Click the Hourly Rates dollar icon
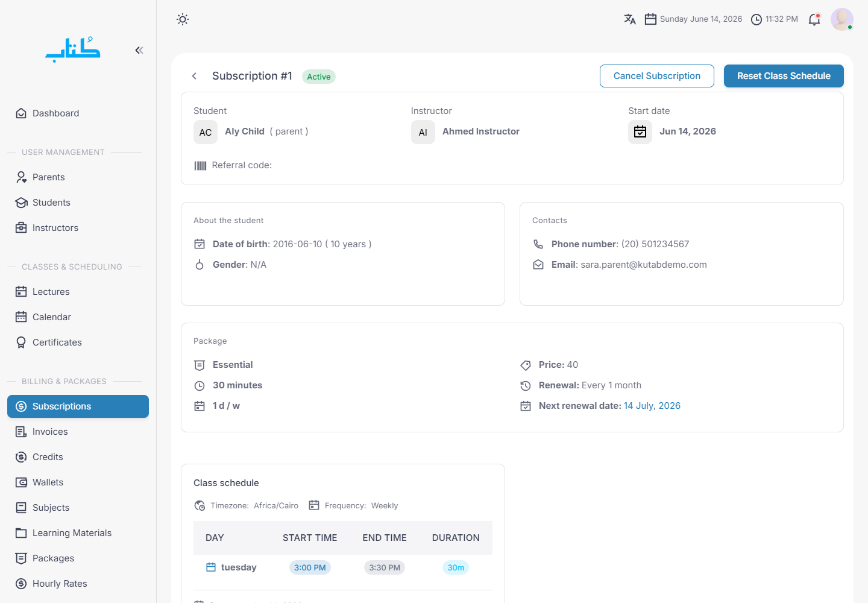The height and width of the screenshot is (603, 868). (21, 584)
